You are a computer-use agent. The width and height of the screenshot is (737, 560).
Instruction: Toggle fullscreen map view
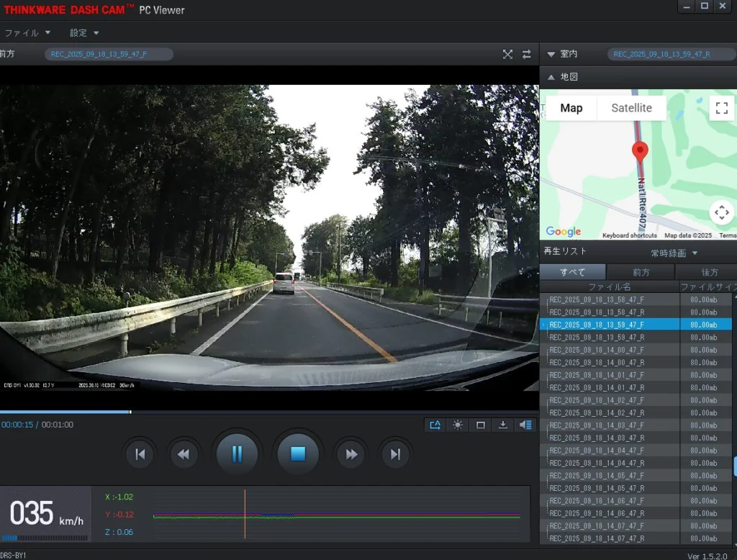(721, 108)
